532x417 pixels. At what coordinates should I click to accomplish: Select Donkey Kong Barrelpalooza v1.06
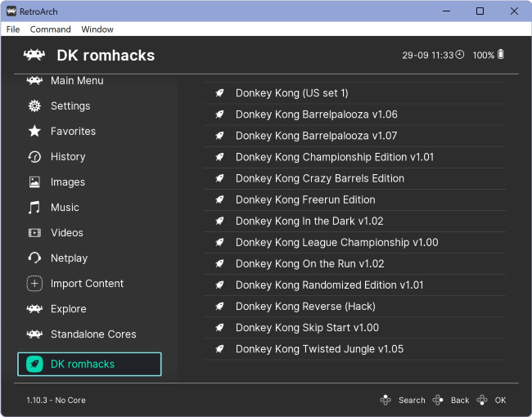[x=354, y=114]
